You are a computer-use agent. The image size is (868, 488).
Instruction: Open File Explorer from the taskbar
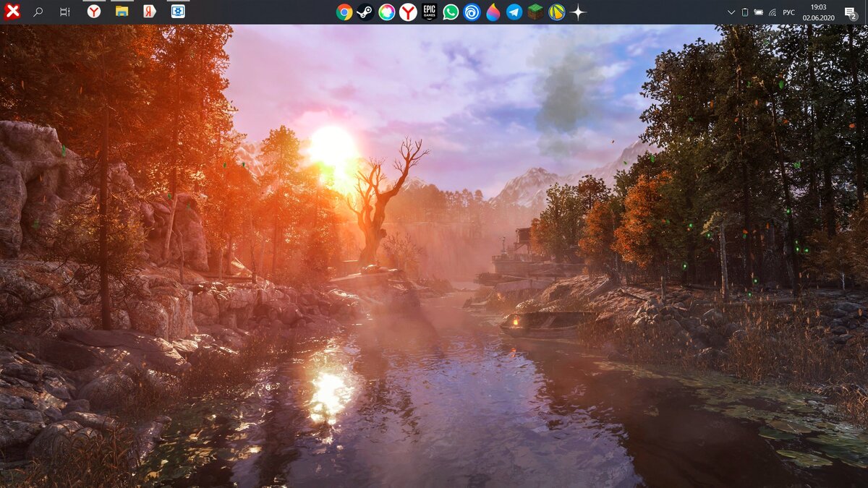122,12
